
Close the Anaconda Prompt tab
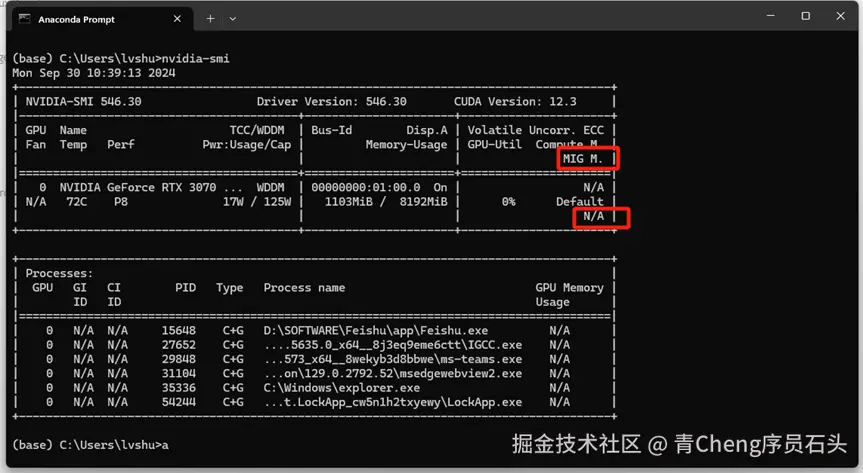(177, 19)
